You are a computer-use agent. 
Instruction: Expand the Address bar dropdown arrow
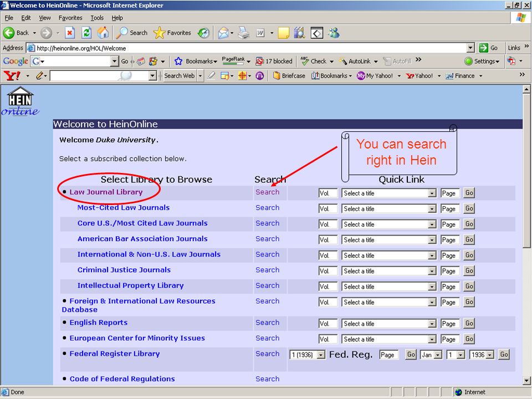pyautogui.click(x=470, y=48)
